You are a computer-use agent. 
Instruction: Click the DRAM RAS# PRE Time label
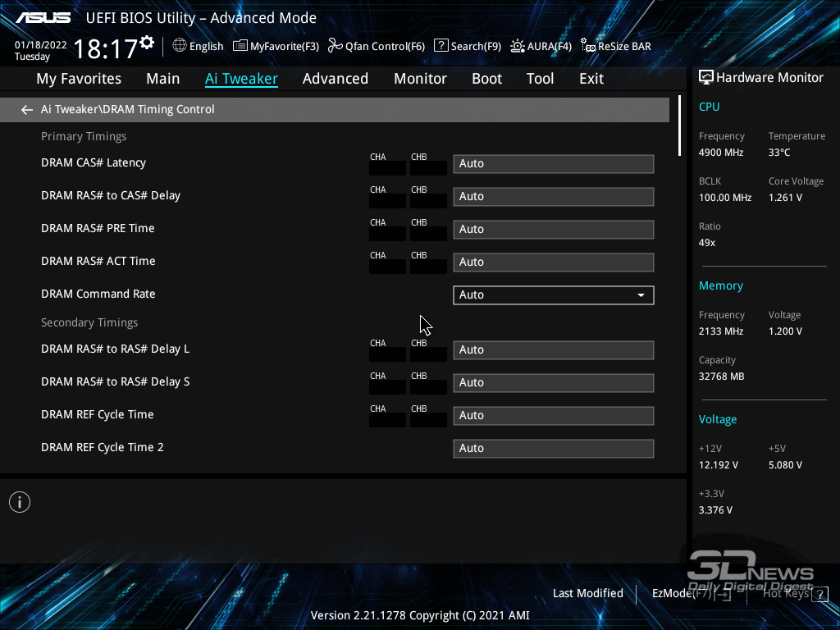98,229
